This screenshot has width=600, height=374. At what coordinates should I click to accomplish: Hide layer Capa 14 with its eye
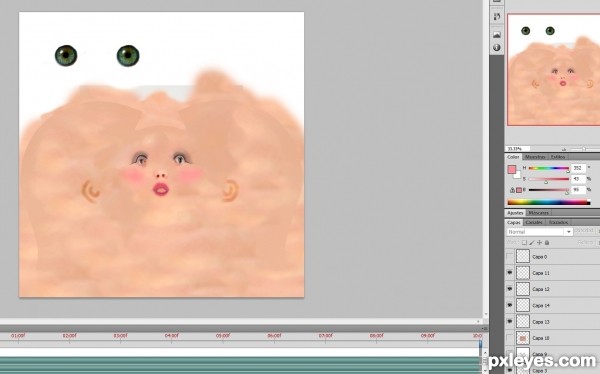click(x=510, y=305)
